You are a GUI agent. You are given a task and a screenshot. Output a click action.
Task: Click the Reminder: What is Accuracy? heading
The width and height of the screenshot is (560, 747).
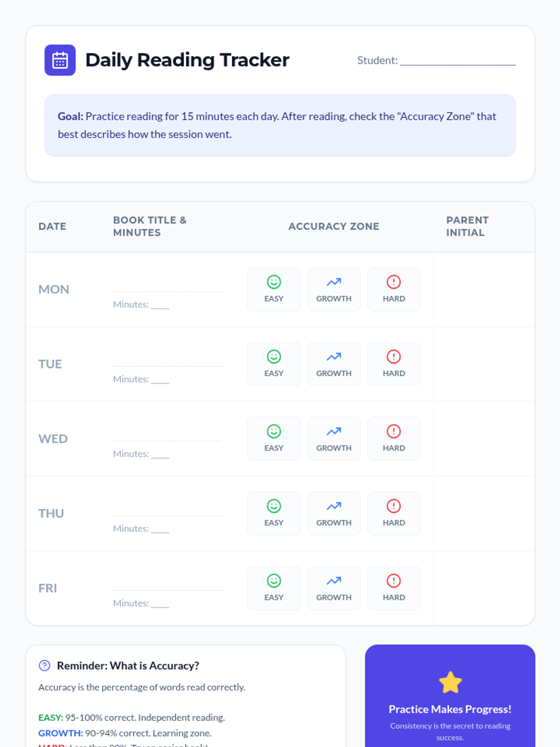(128, 666)
